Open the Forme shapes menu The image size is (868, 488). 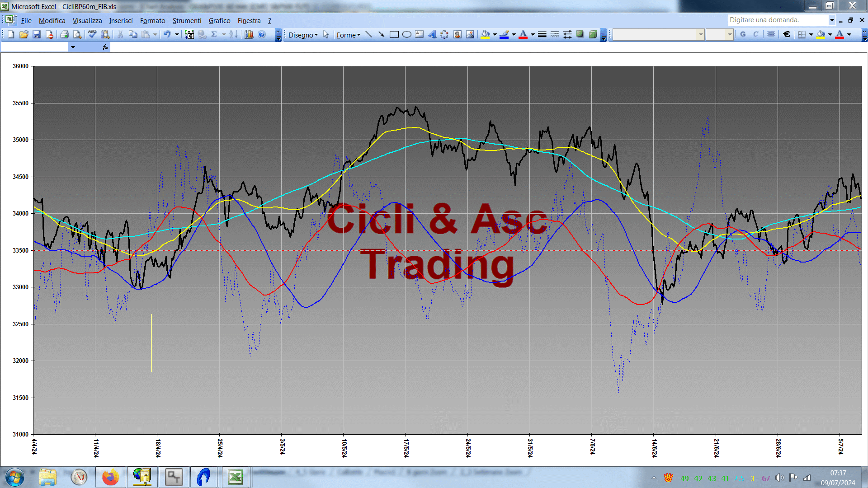[348, 35]
